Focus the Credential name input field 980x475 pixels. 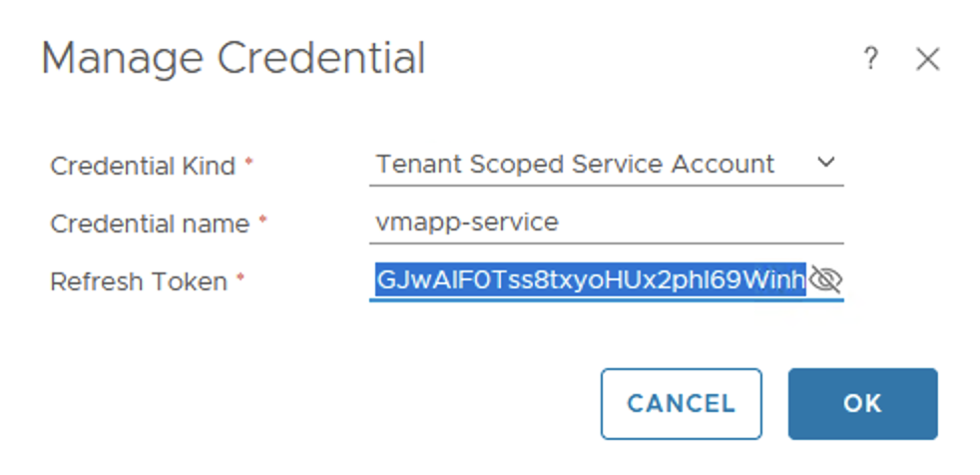point(606,223)
